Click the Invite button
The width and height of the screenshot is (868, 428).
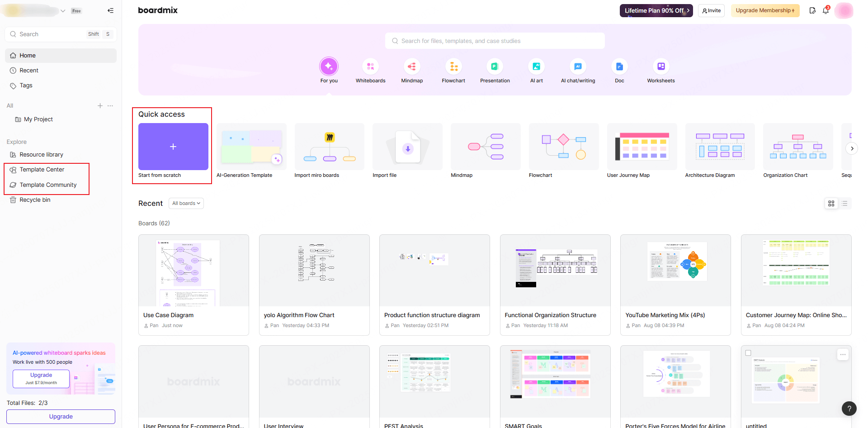(711, 10)
